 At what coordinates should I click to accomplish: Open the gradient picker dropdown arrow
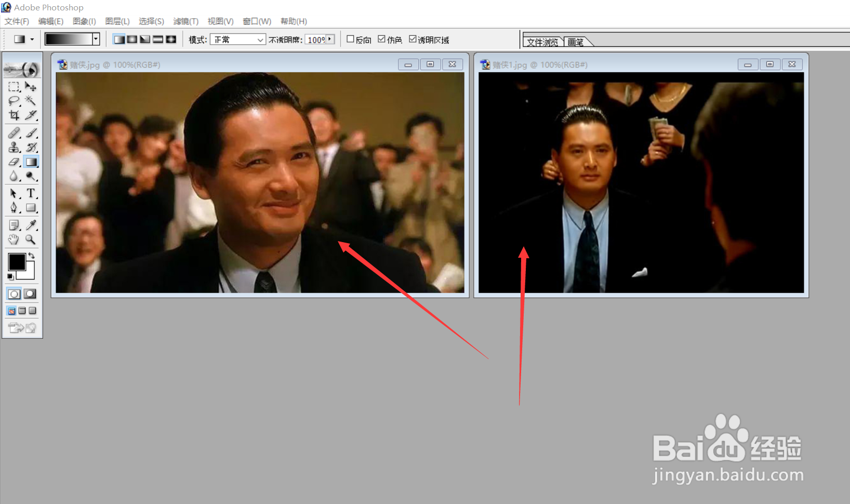pos(96,39)
